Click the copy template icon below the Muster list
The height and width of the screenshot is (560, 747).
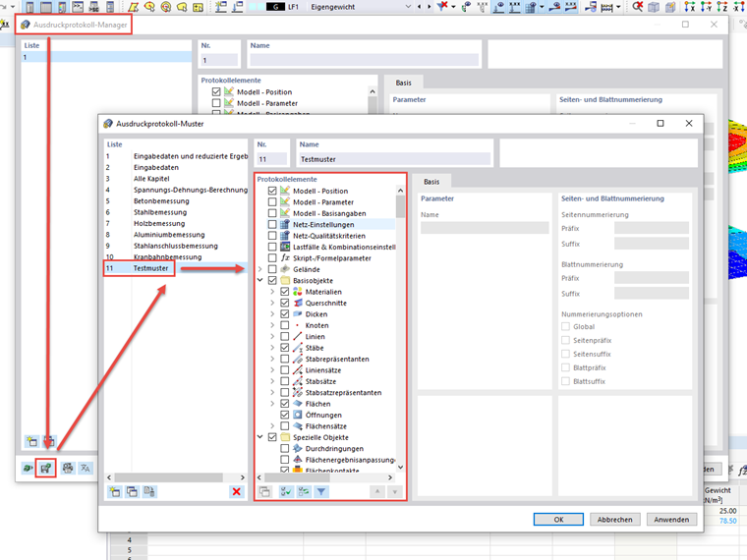tap(132, 491)
